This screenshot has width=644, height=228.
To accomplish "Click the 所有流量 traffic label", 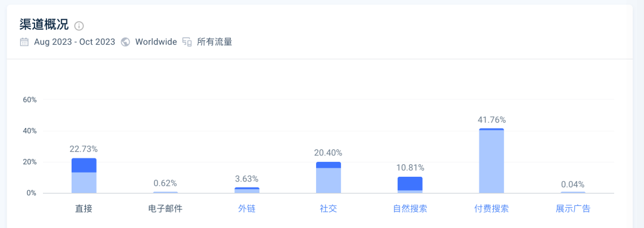I will pos(215,42).
